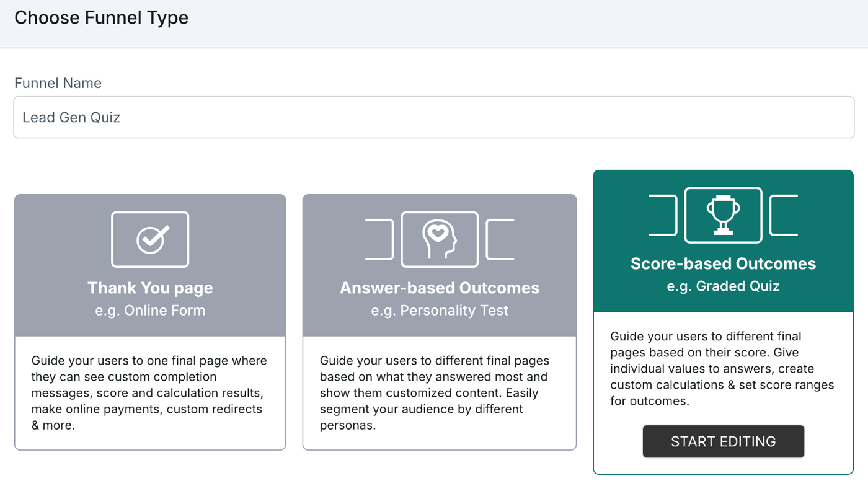Focus the Funnel Name input field
The height and width of the screenshot is (486, 868).
pos(434,117)
